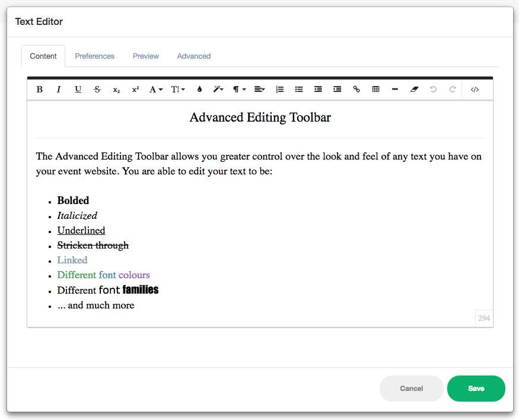Open the font size dropdown
The height and width of the screenshot is (420, 519).
[177, 89]
